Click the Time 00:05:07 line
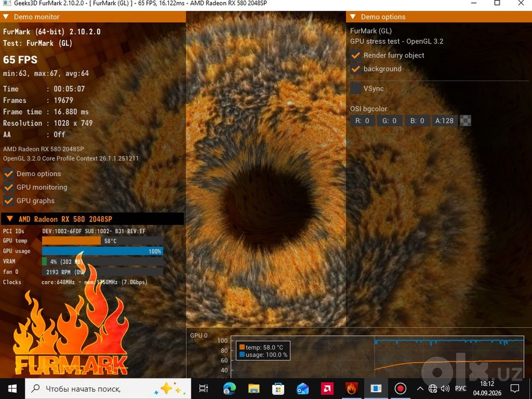This screenshot has height=399, width=532. (x=44, y=89)
